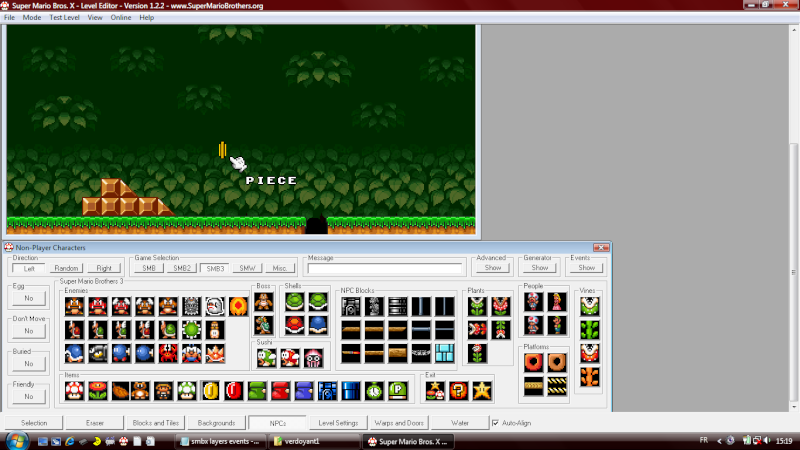Select the gold coin item

tap(210, 391)
